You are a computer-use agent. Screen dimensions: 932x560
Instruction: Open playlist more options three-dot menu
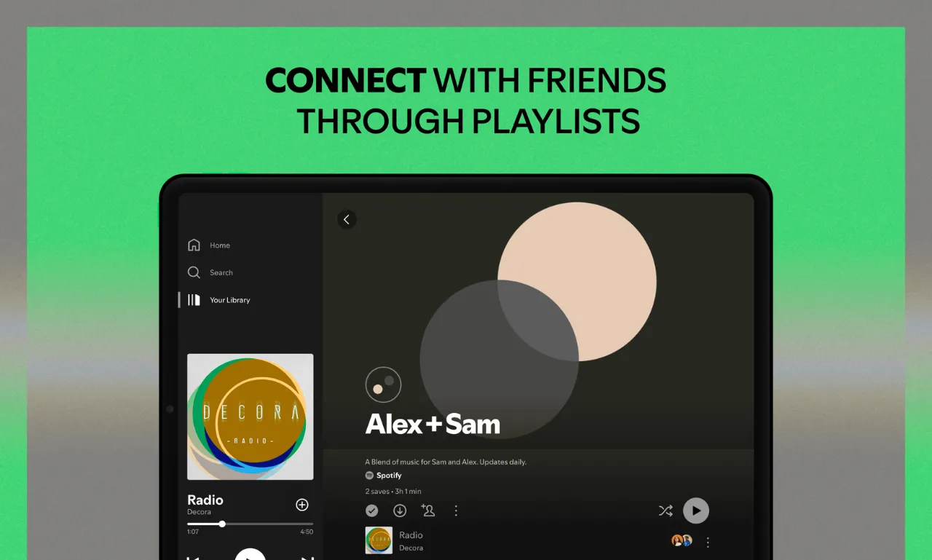click(457, 510)
